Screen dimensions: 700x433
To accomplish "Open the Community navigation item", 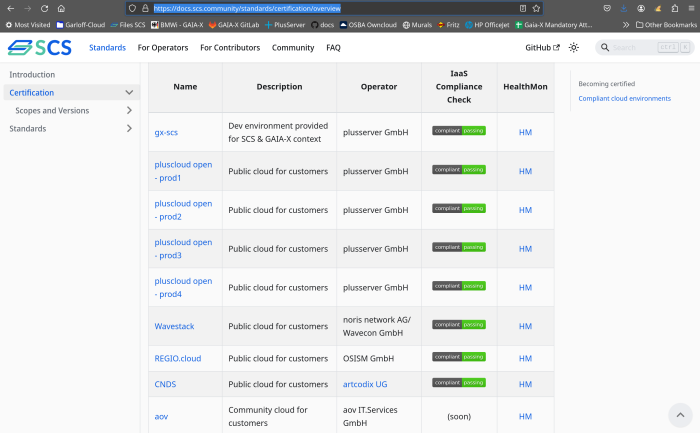I will 293,47.
